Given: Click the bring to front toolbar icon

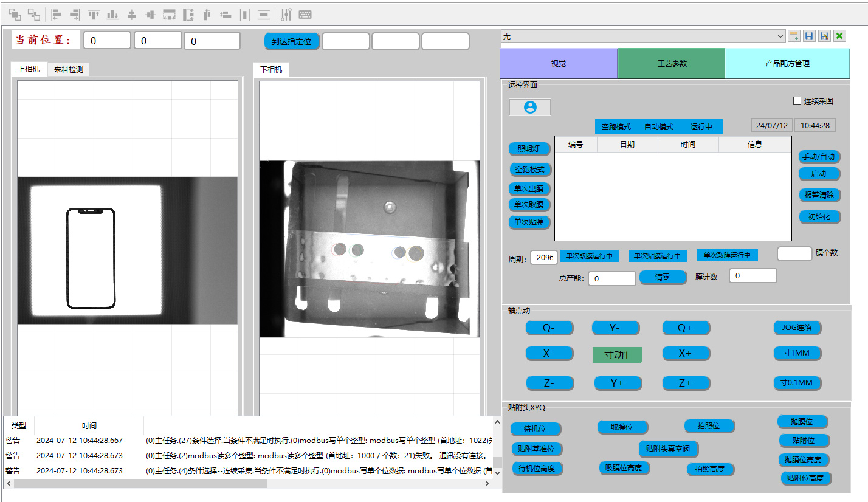Looking at the screenshot, I should pos(14,14).
